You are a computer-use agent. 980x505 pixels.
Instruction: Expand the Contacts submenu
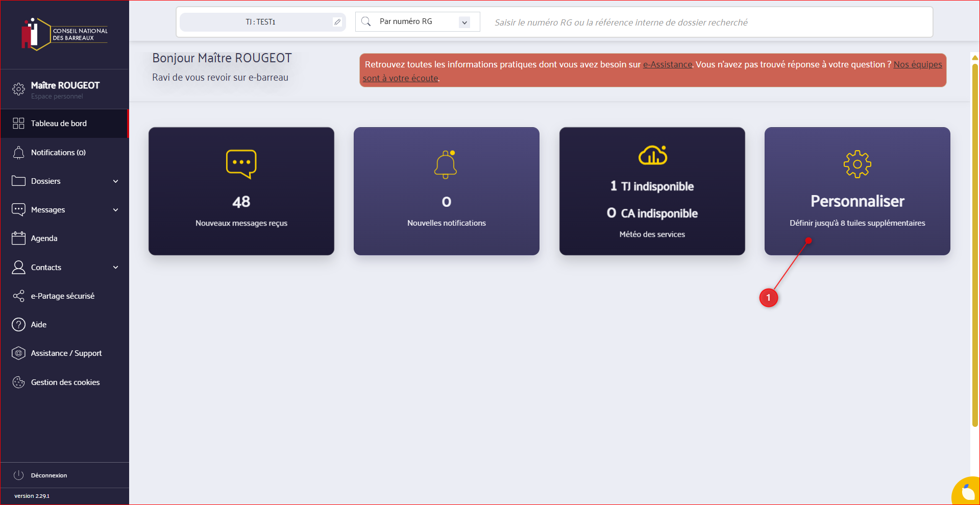115,268
